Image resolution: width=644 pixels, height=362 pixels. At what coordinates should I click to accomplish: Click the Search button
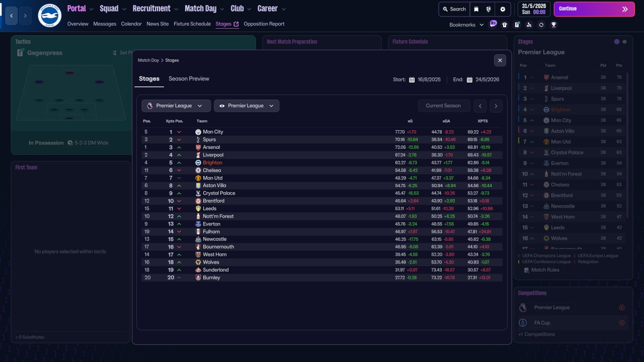click(453, 9)
